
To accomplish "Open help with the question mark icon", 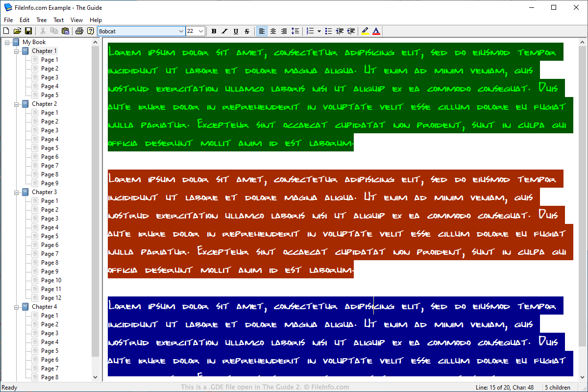I will (x=90, y=31).
